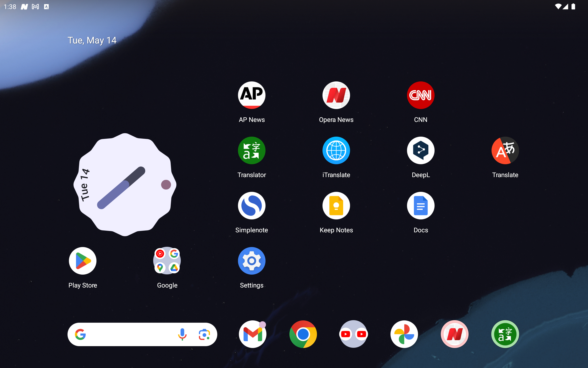This screenshot has width=588, height=368.
Task: Launch Opera News from the home screen grid
Action: (336, 95)
